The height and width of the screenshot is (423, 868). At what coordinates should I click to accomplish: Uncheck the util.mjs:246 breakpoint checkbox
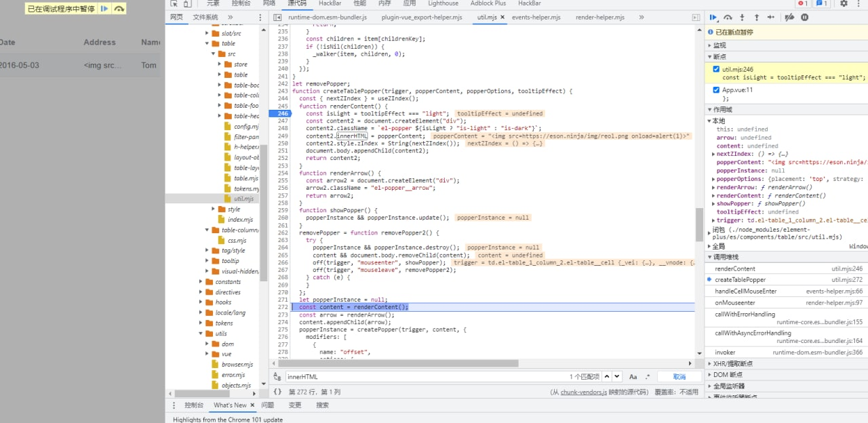point(716,69)
